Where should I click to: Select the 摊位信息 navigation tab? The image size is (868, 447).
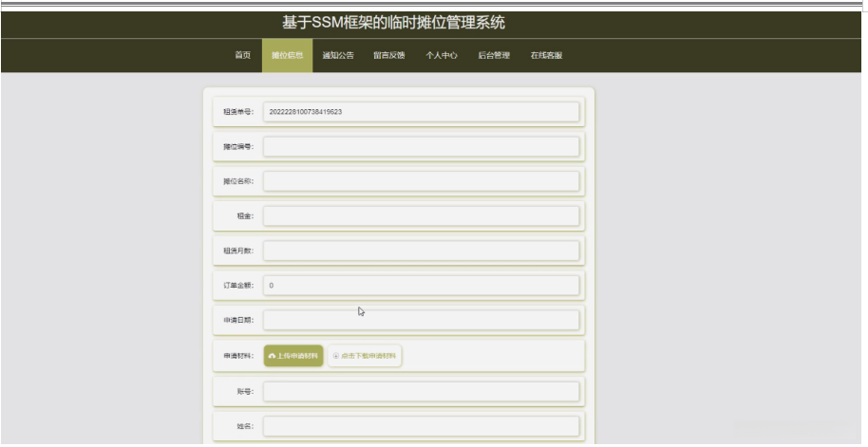pos(288,55)
